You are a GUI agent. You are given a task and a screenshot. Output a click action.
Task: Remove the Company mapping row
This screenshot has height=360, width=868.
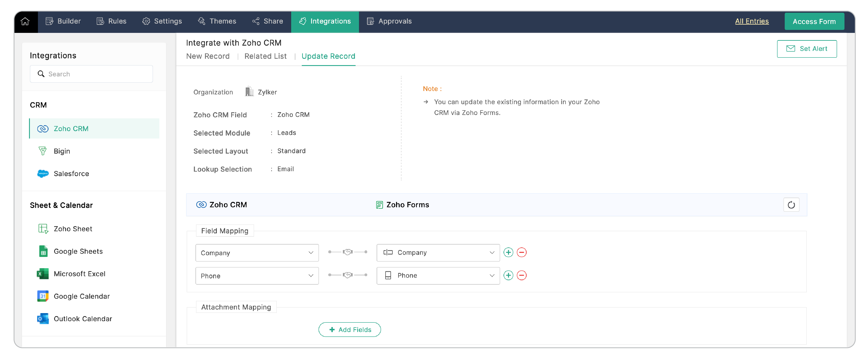tap(521, 252)
